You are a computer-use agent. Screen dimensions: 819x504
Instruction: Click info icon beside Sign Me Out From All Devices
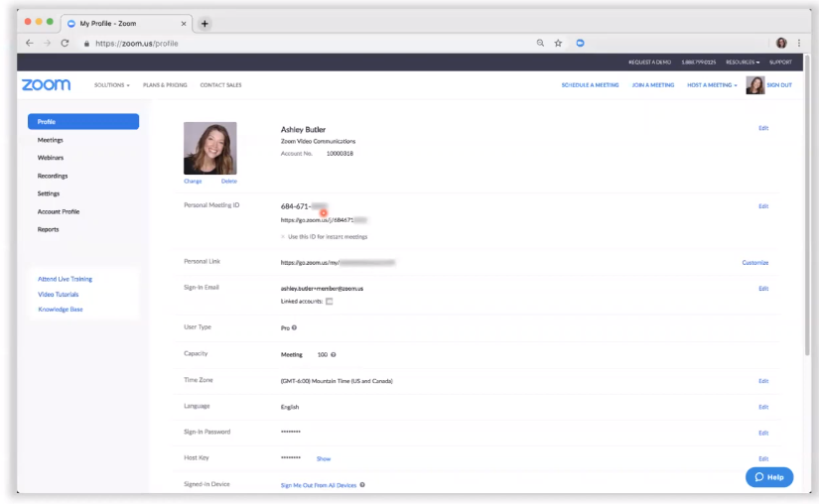362,485
